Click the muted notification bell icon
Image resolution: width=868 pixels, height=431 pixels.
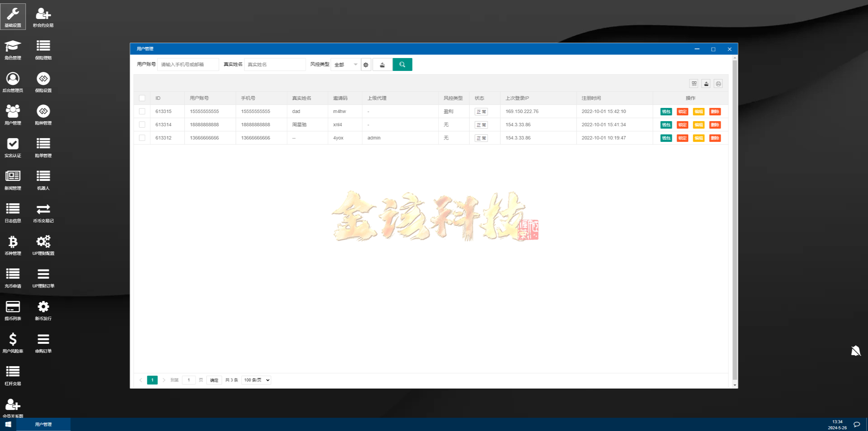(x=856, y=351)
